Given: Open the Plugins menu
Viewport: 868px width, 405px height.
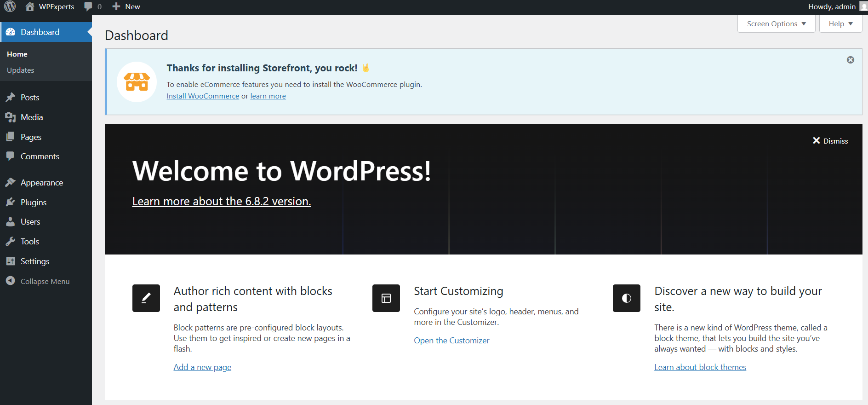Looking at the screenshot, I should pos(46,202).
